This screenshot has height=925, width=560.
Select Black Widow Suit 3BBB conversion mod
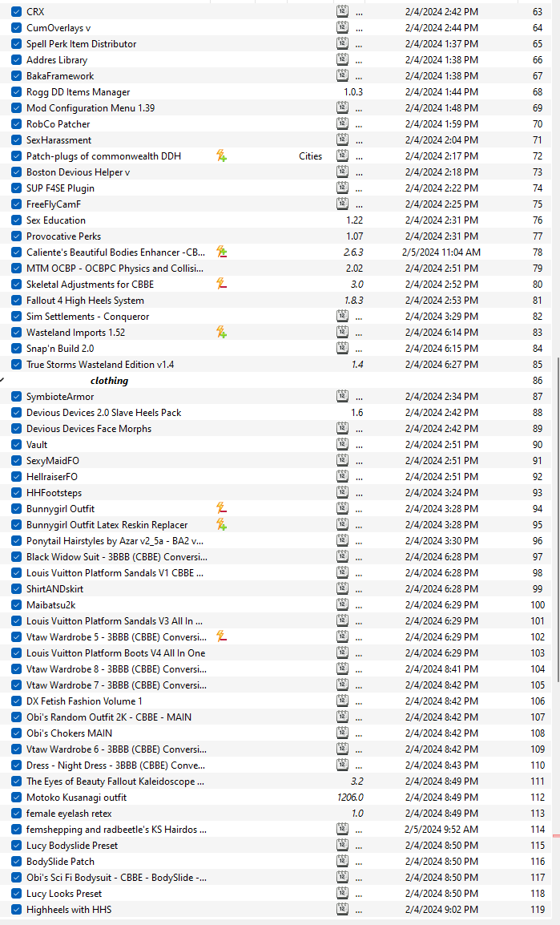(x=117, y=556)
